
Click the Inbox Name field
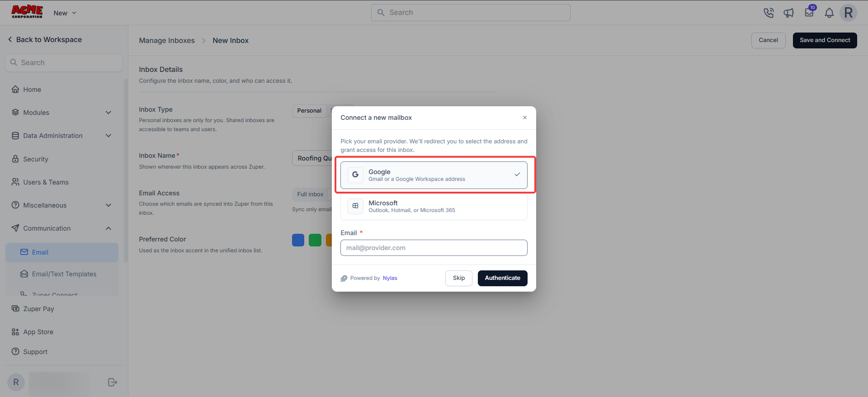point(312,158)
